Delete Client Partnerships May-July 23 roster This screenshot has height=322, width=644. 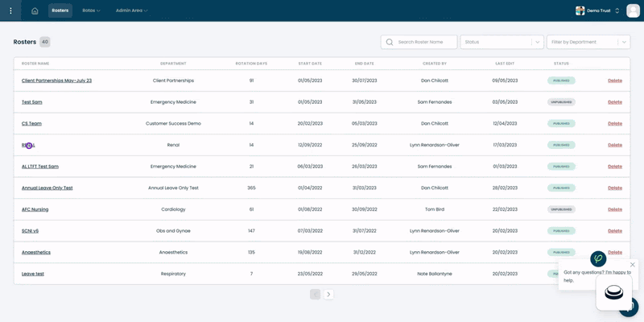click(x=615, y=80)
